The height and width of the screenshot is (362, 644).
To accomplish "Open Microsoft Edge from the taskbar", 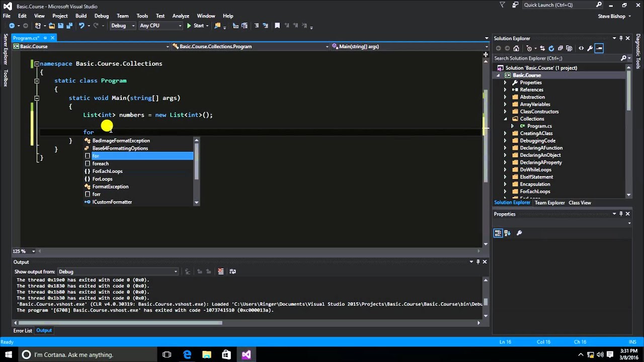I will (x=187, y=354).
